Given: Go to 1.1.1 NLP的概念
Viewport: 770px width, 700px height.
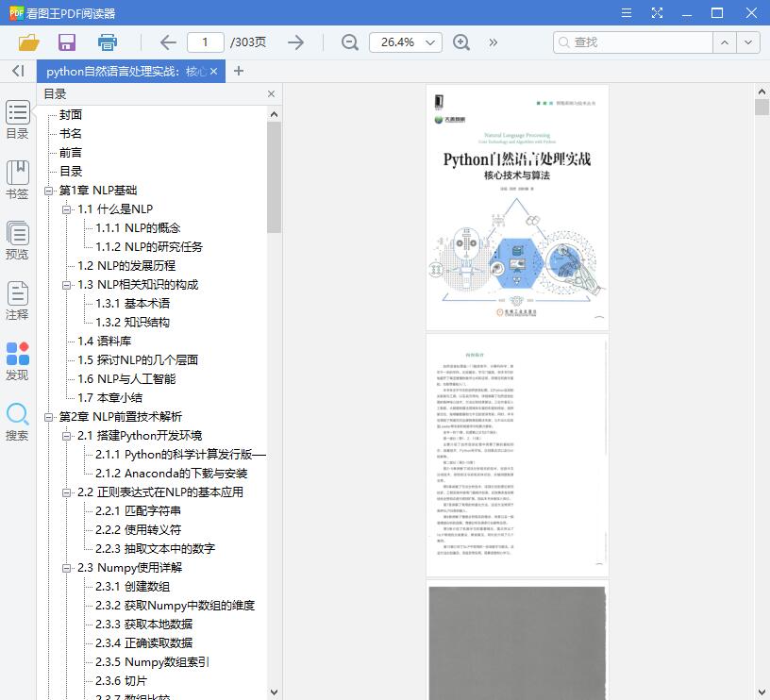Looking at the screenshot, I should click(138, 228).
